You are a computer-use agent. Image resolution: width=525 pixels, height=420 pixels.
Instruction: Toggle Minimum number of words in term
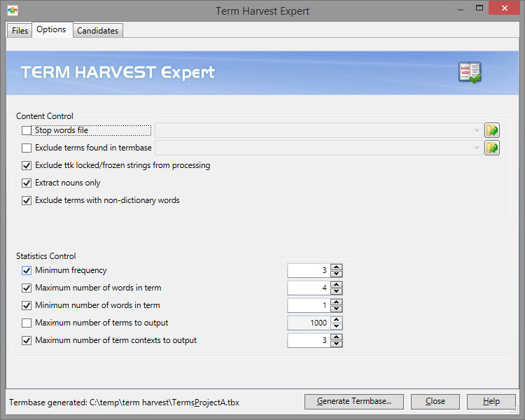click(27, 305)
